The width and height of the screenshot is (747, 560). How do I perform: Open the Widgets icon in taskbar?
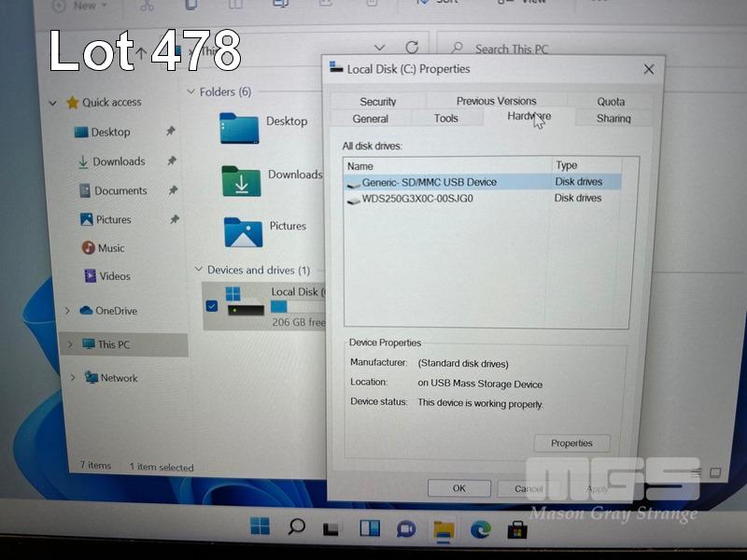pos(370,528)
